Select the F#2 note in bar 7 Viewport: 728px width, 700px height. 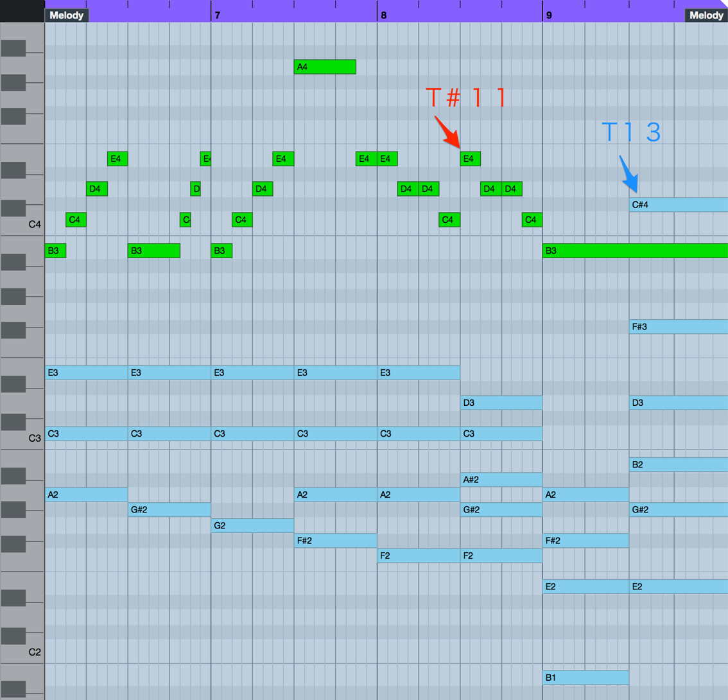click(335, 541)
